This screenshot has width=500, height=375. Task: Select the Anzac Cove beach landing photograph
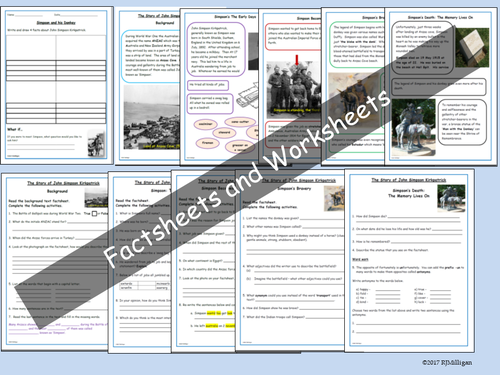(x=151, y=117)
